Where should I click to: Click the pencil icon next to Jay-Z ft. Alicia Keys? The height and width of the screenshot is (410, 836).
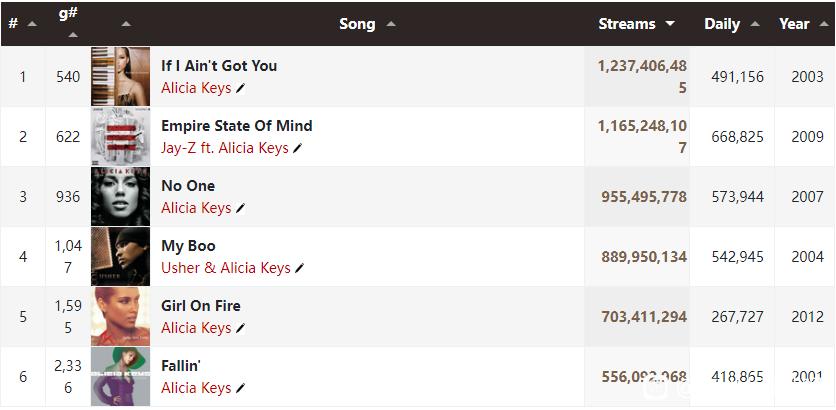[297, 148]
